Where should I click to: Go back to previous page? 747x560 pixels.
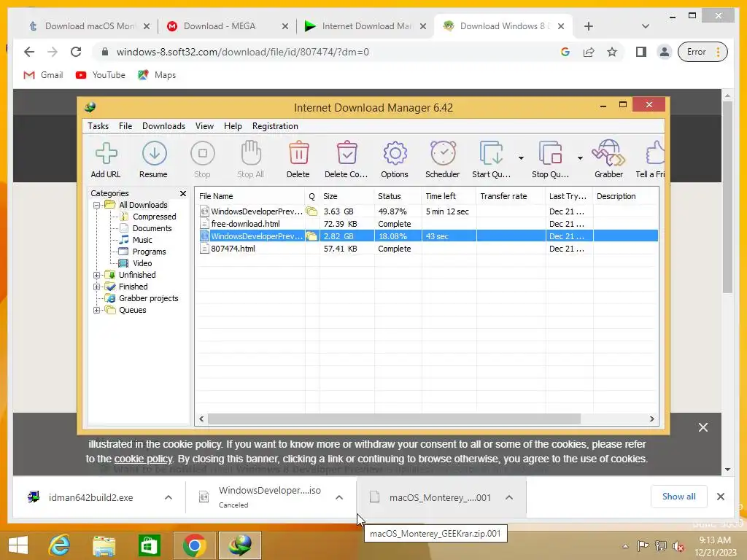click(x=29, y=52)
